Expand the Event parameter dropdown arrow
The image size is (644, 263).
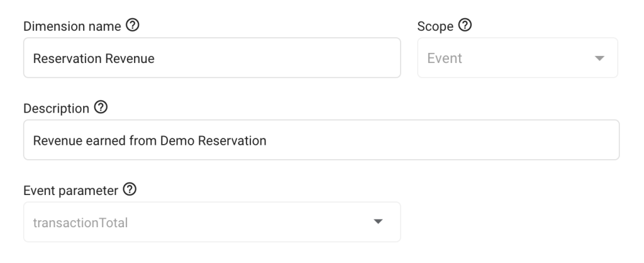point(378,222)
